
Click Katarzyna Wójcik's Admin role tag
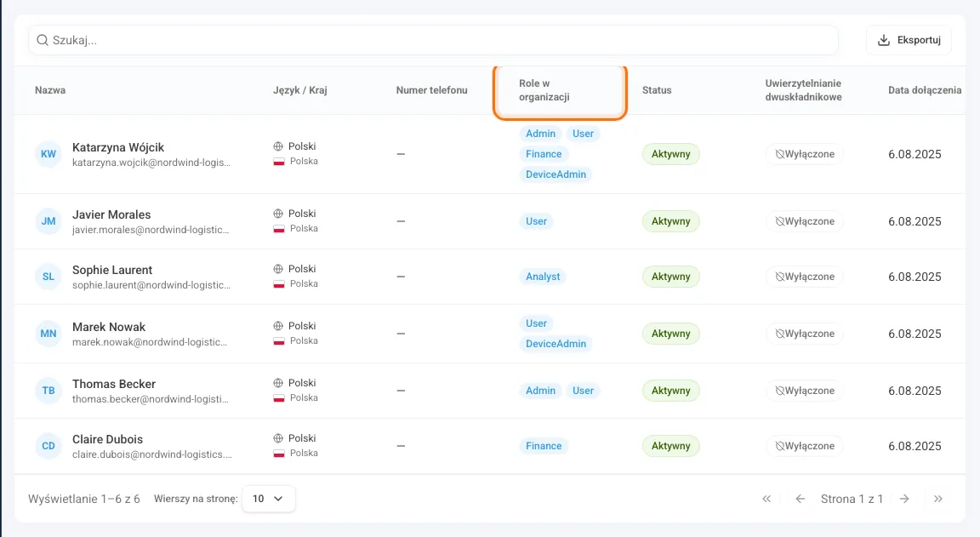point(541,134)
